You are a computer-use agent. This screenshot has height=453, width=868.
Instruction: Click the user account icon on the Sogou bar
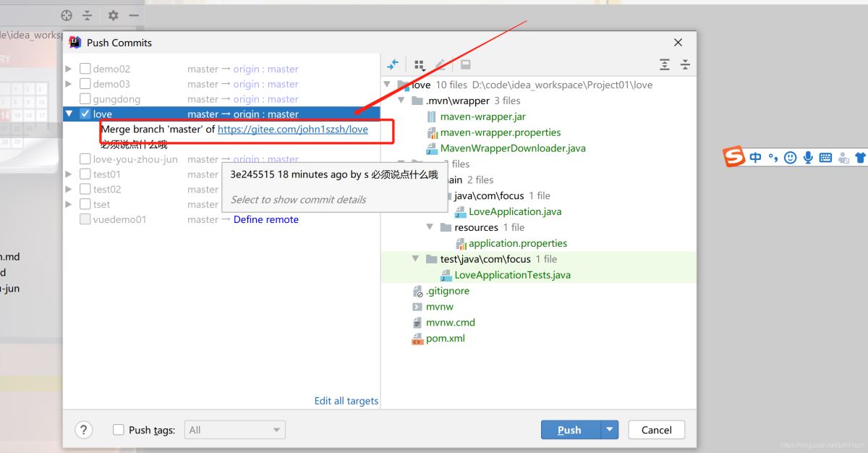843,158
